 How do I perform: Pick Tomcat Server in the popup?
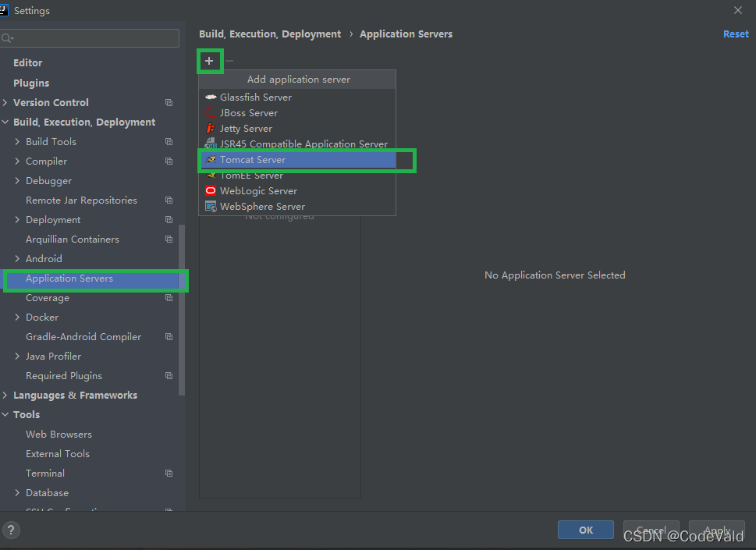[297, 160]
